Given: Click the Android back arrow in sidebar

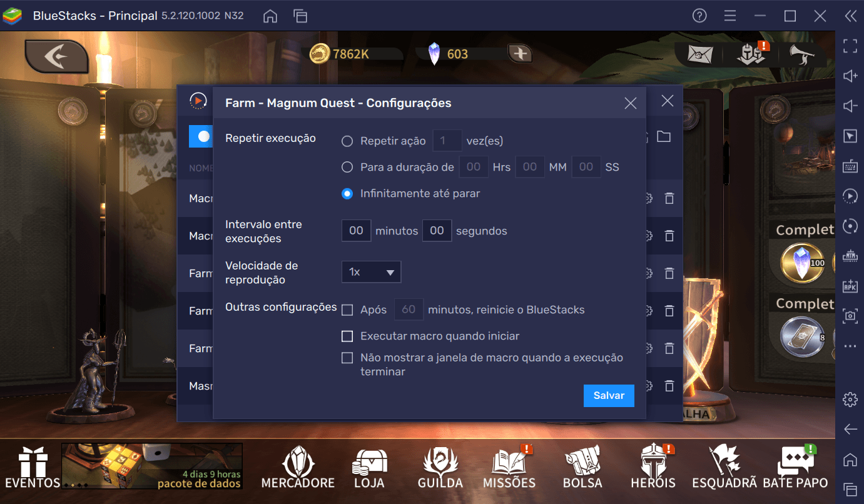Looking at the screenshot, I should [x=850, y=429].
